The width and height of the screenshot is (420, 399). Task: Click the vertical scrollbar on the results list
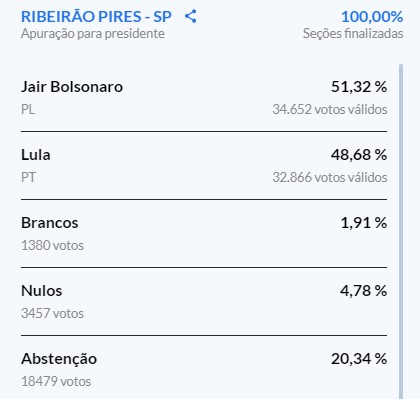tap(401, 231)
